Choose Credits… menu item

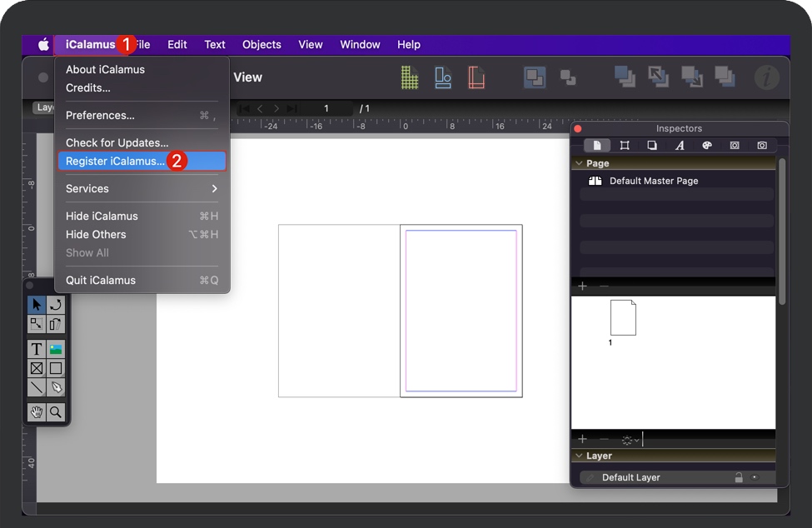tap(142, 88)
